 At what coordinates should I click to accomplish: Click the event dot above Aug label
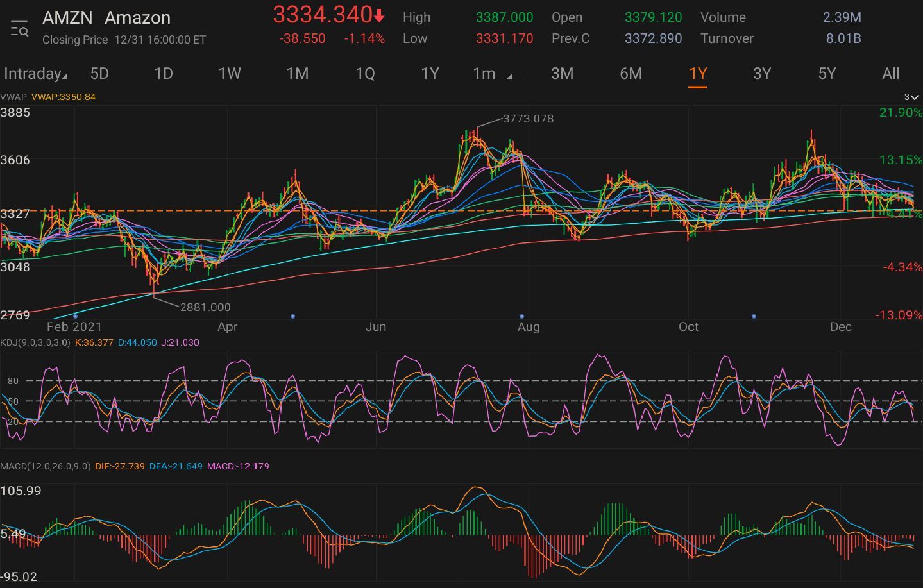pyautogui.click(x=521, y=316)
